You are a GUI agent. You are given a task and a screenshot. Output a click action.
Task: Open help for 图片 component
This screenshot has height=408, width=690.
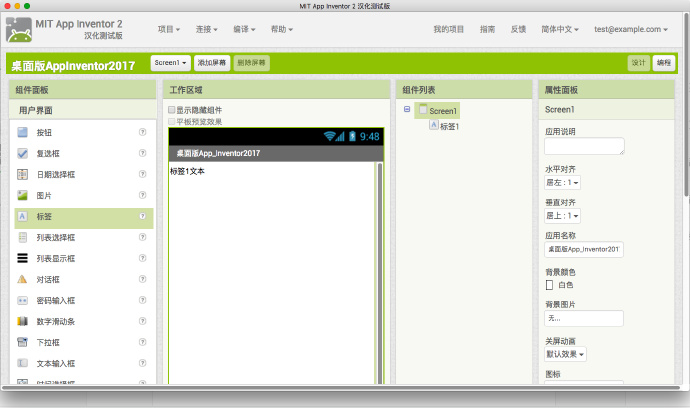(143, 195)
